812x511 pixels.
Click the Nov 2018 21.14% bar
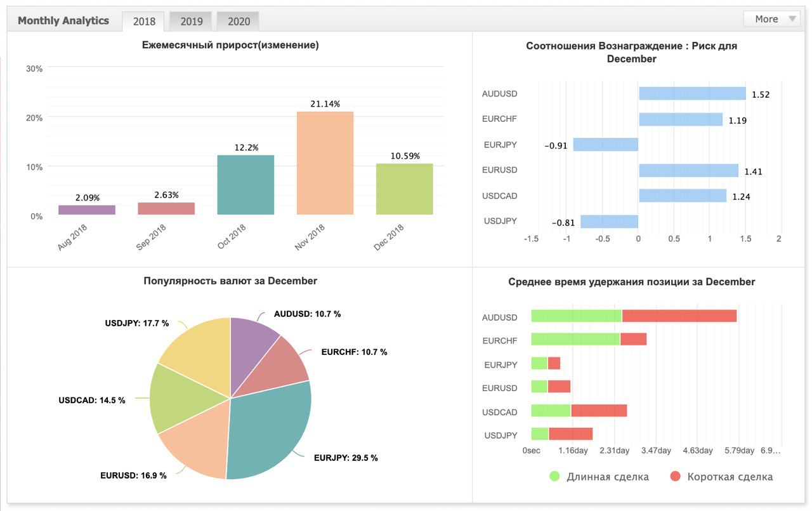(325, 163)
